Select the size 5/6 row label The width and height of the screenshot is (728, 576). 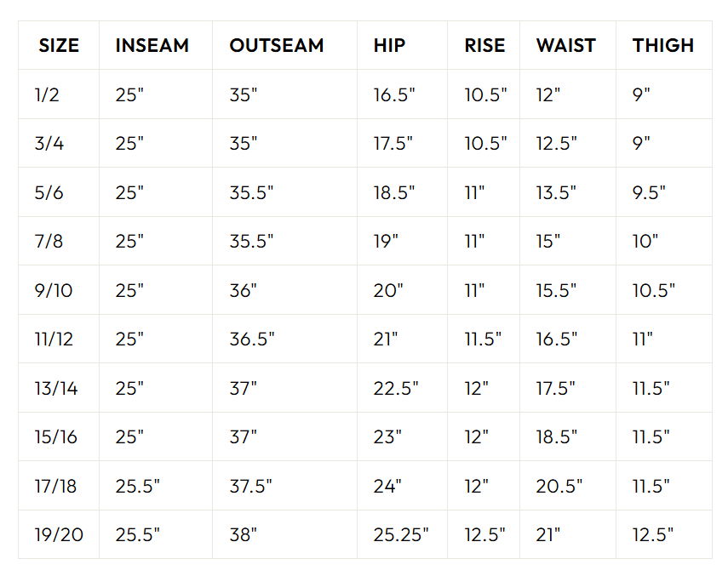[x=49, y=192]
